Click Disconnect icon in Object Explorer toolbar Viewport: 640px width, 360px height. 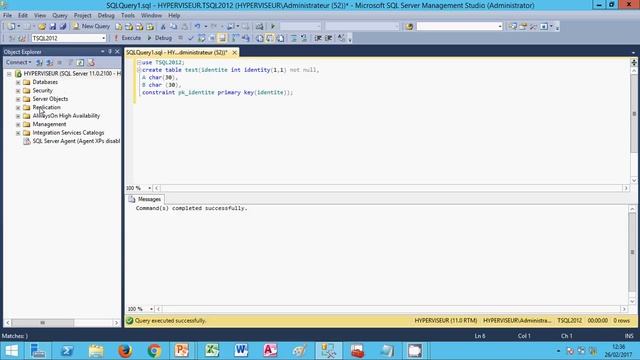(49, 62)
